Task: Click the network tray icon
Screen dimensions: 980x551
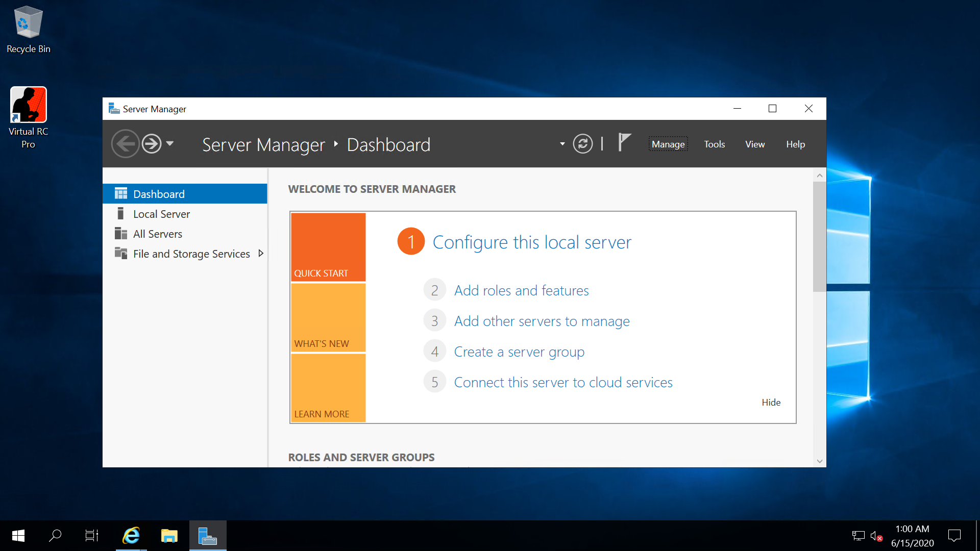Action: pyautogui.click(x=858, y=536)
